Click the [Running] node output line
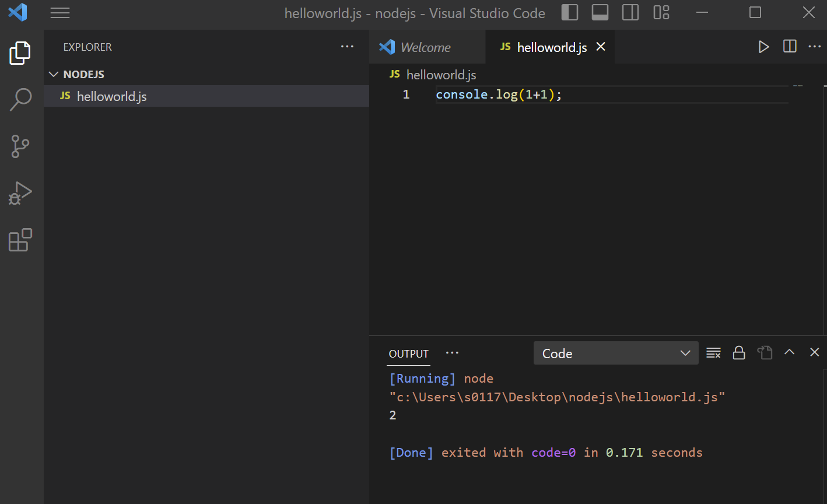Screen dimensions: 827x504 441,379
